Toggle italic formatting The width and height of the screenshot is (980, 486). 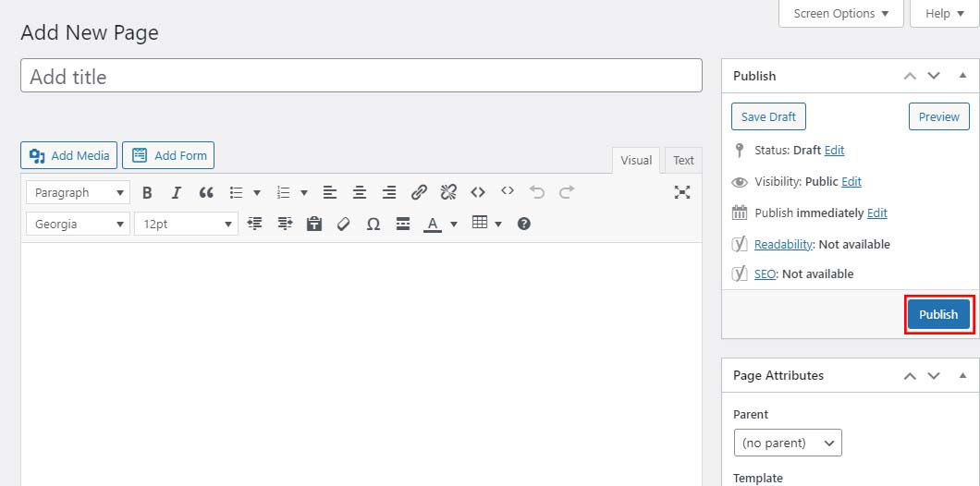pos(177,192)
